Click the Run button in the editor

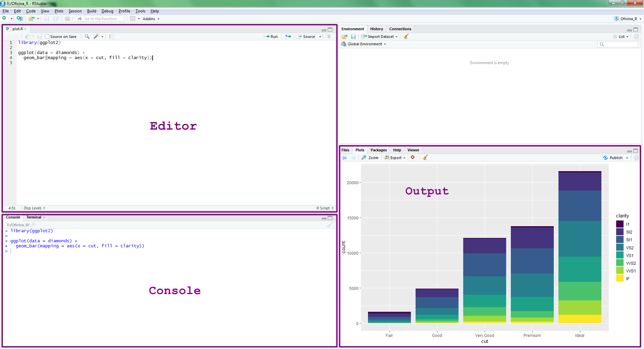pos(271,37)
